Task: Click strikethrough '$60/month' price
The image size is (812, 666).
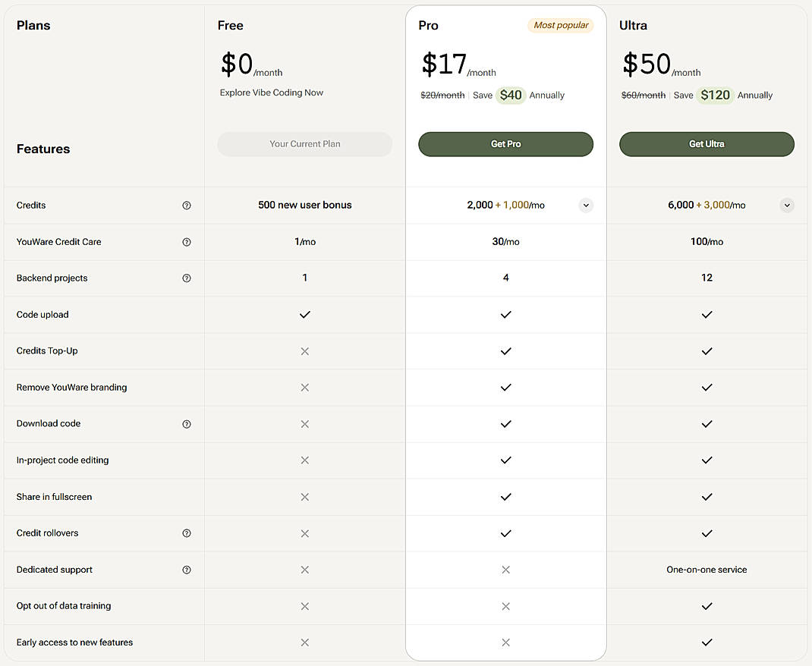Action: coord(644,96)
